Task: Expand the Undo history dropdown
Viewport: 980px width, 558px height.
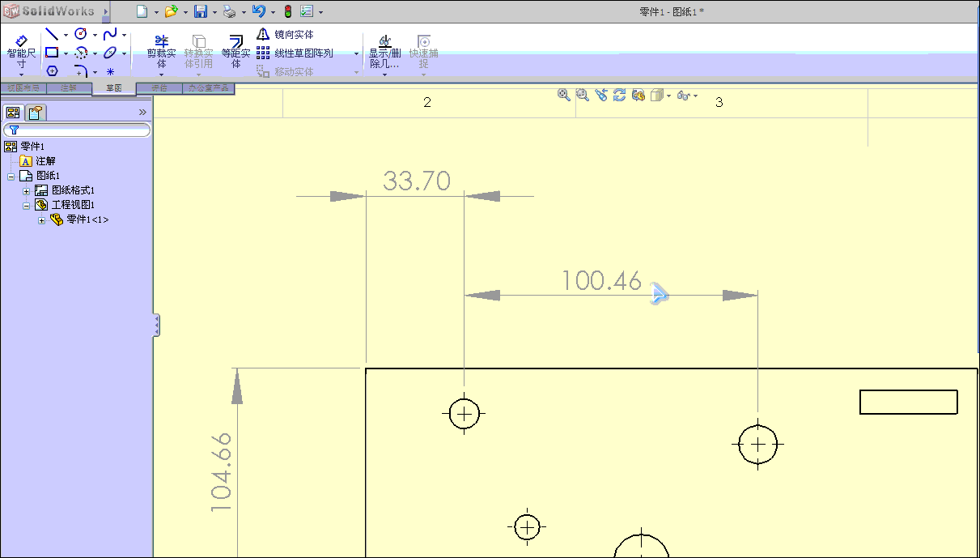Action: tap(273, 12)
